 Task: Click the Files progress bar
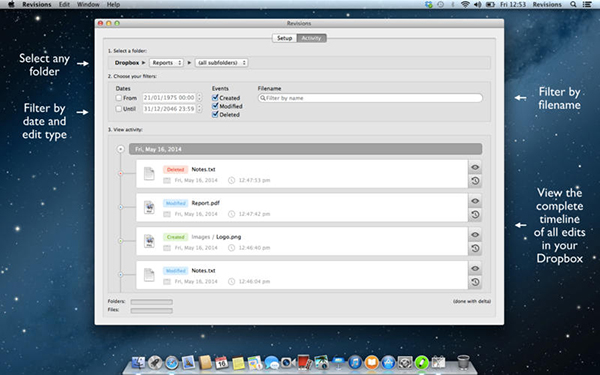click(x=152, y=311)
